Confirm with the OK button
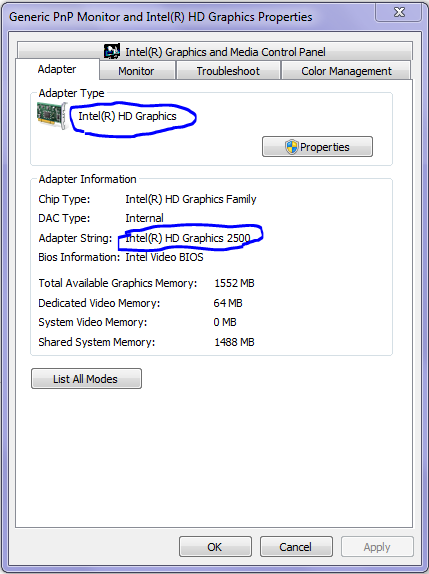Image resolution: width=429 pixels, height=574 pixels. point(215,547)
